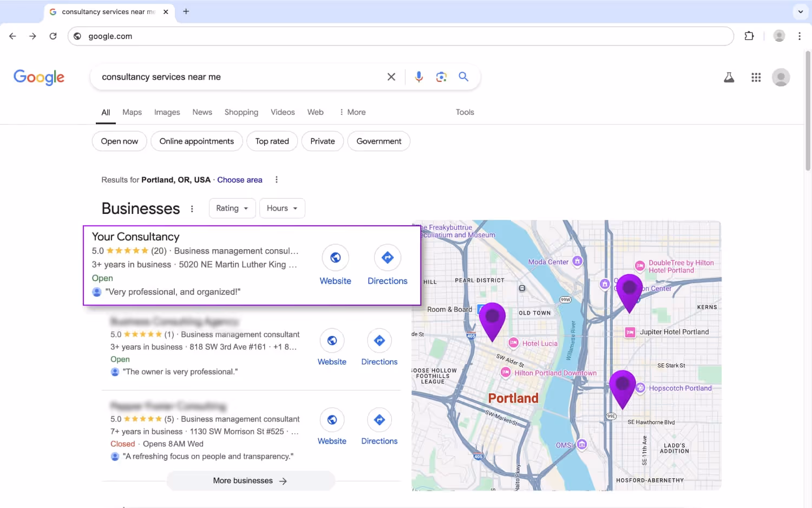The width and height of the screenshot is (812, 508).
Task: Open the Chrome profile avatar in toolbar
Action: pos(779,36)
